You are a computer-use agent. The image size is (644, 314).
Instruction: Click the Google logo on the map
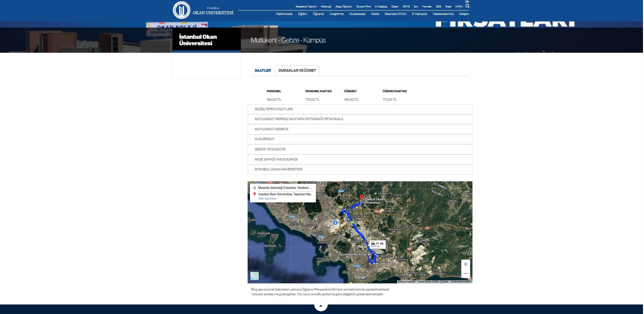(360, 277)
